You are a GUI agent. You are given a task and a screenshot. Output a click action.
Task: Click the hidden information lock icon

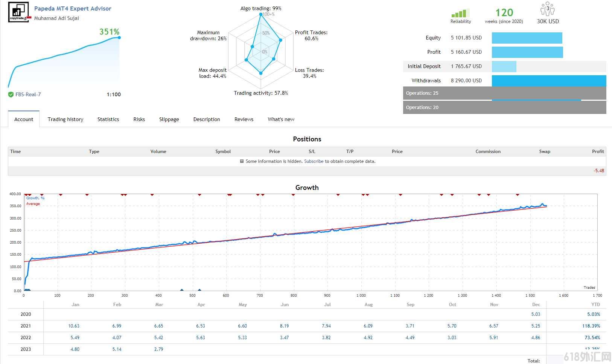(x=242, y=161)
